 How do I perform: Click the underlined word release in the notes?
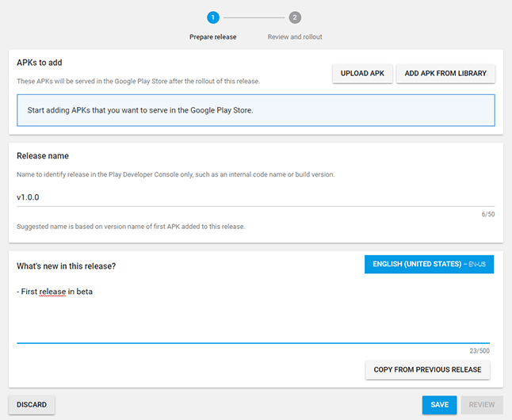52,292
